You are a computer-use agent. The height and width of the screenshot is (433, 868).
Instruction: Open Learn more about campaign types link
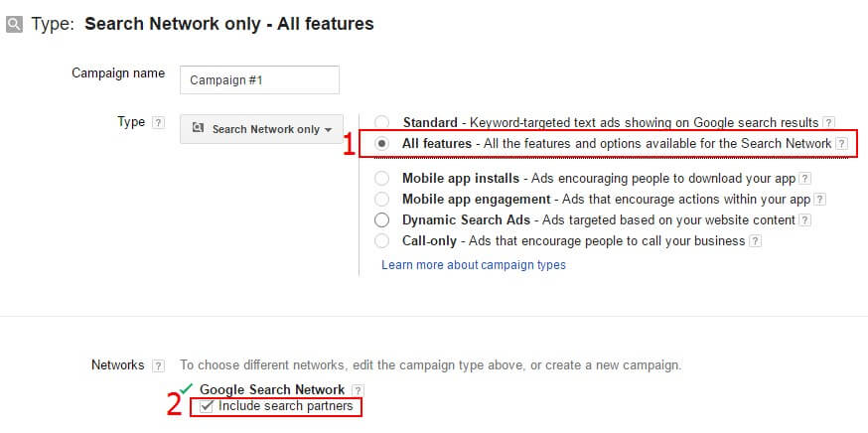(474, 265)
